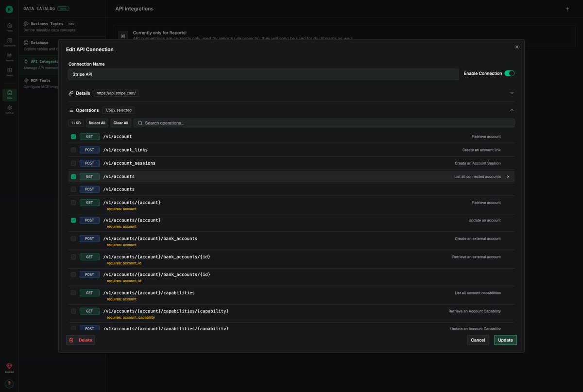
Task: Click the Update an account description
Action: (484, 221)
